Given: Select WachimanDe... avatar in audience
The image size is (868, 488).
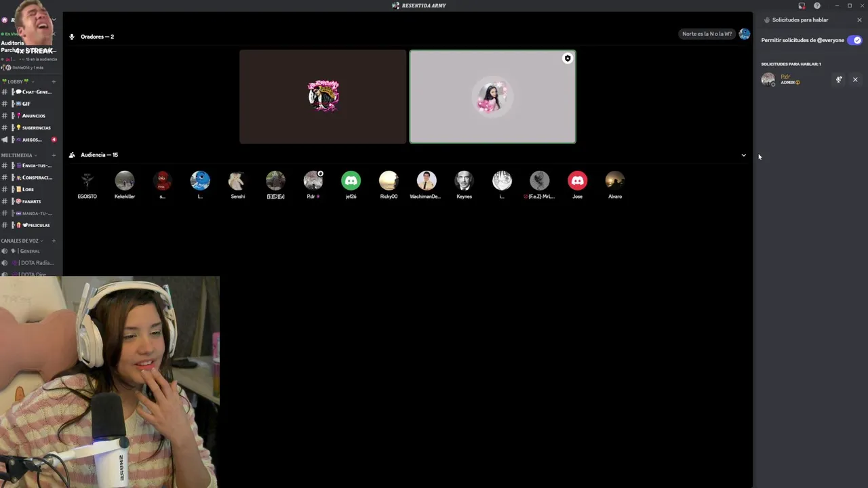Looking at the screenshot, I should [427, 180].
